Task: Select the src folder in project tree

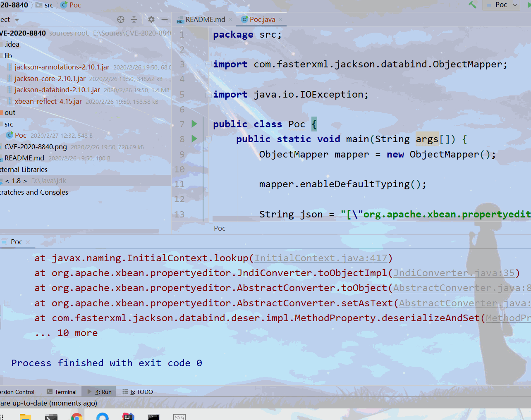Action: coord(9,124)
